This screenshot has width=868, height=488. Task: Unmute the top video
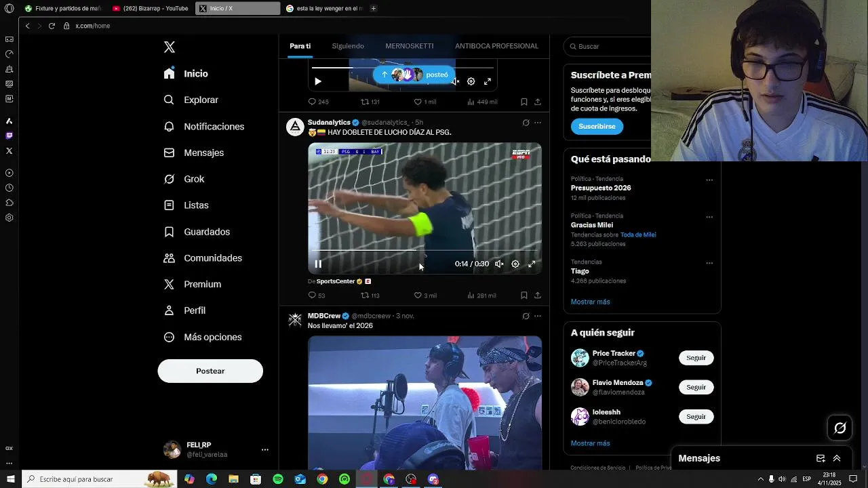pos(455,81)
